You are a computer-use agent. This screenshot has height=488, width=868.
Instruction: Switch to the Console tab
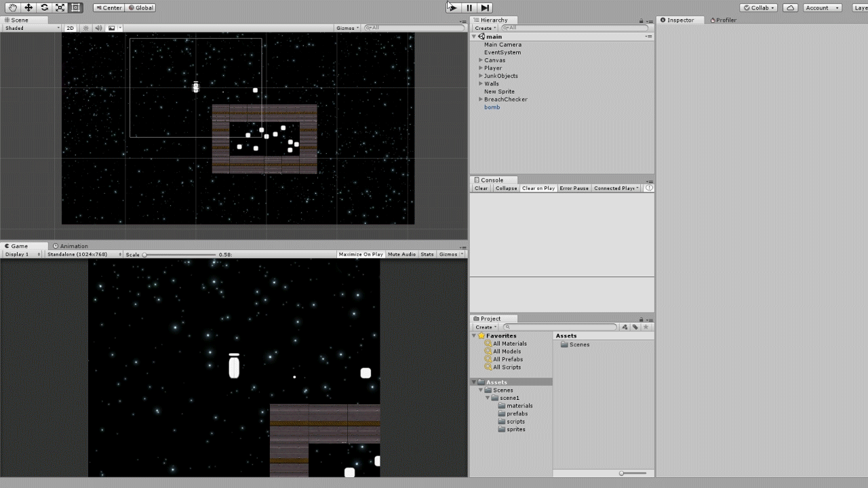pos(492,180)
